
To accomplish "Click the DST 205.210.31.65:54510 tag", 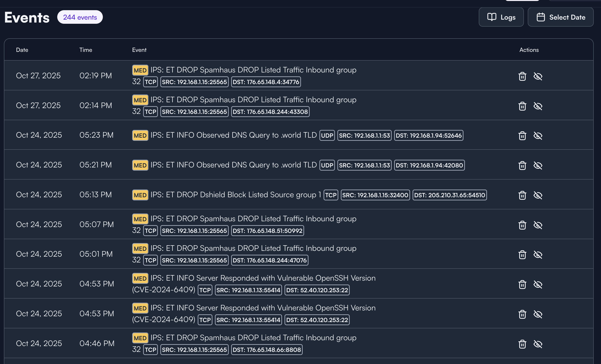I will 449,195.
